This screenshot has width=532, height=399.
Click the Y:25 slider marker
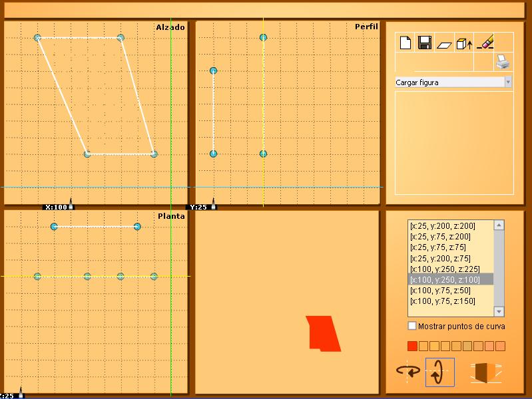(x=214, y=204)
